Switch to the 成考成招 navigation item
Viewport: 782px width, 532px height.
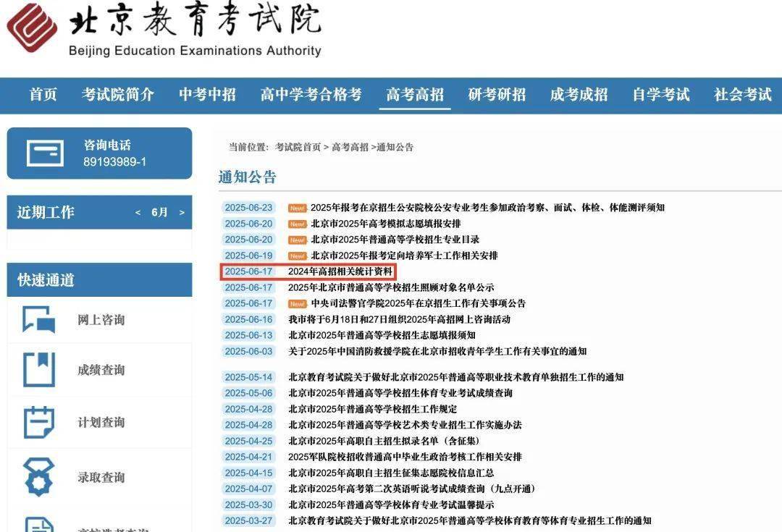click(x=579, y=94)
